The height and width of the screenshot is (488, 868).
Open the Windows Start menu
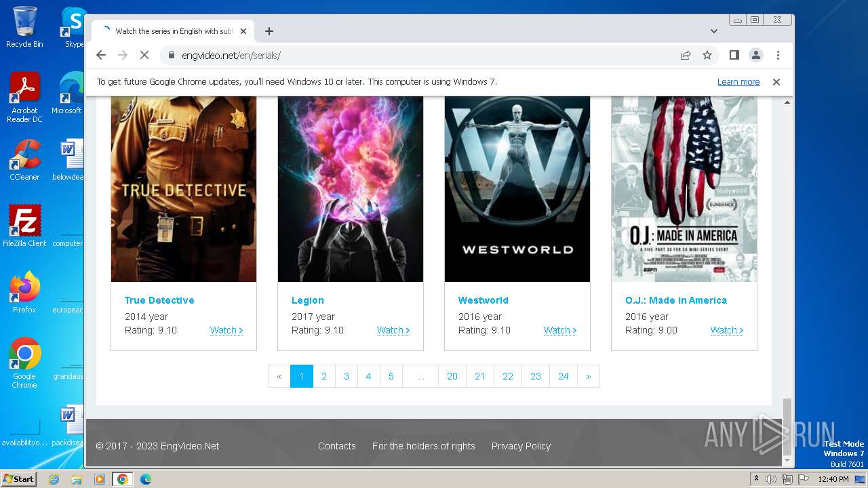19,479
